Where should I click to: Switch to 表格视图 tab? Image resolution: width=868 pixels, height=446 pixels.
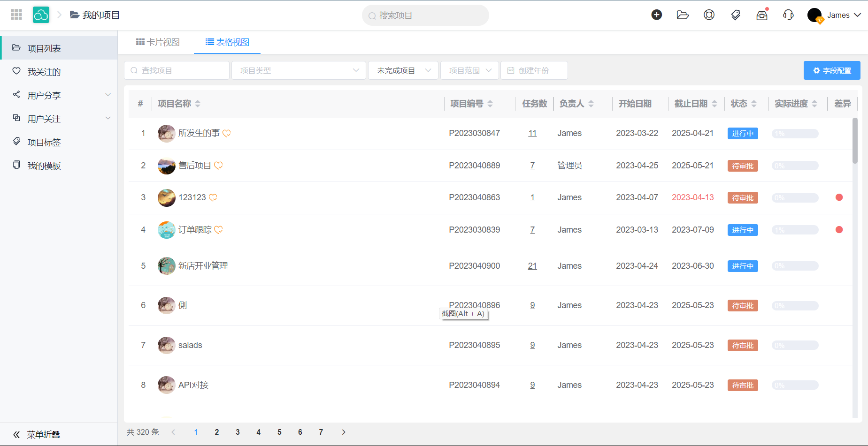click(x=227, y=42)
